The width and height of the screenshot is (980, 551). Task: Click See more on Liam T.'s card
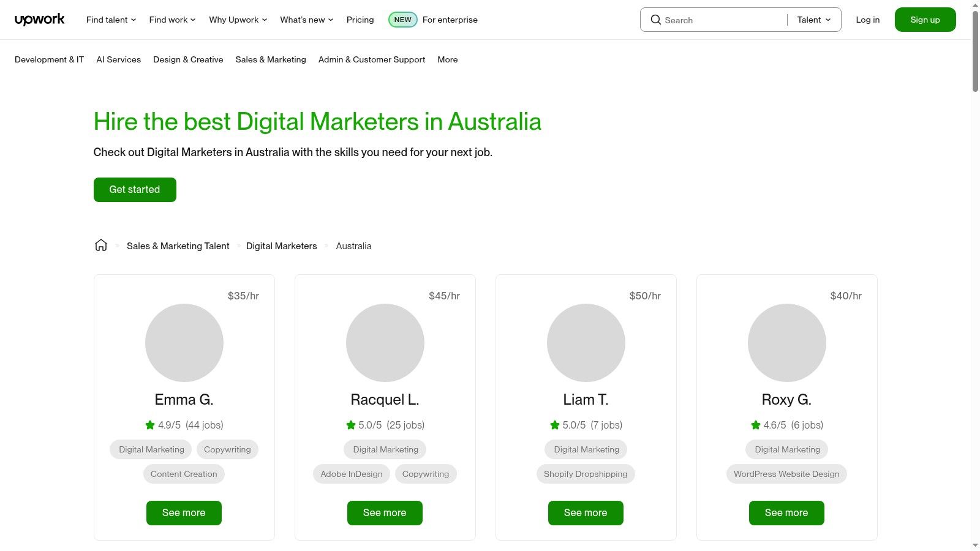coord(586,513)
